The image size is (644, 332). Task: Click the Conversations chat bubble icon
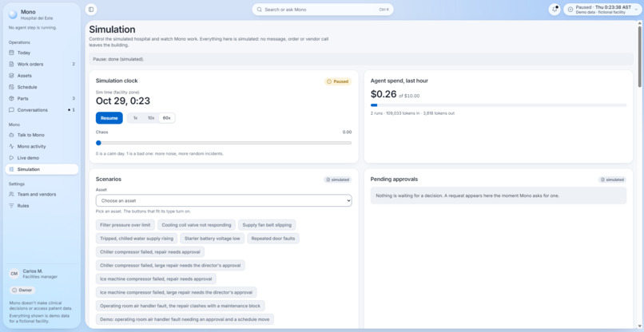[x=11, y=110]
